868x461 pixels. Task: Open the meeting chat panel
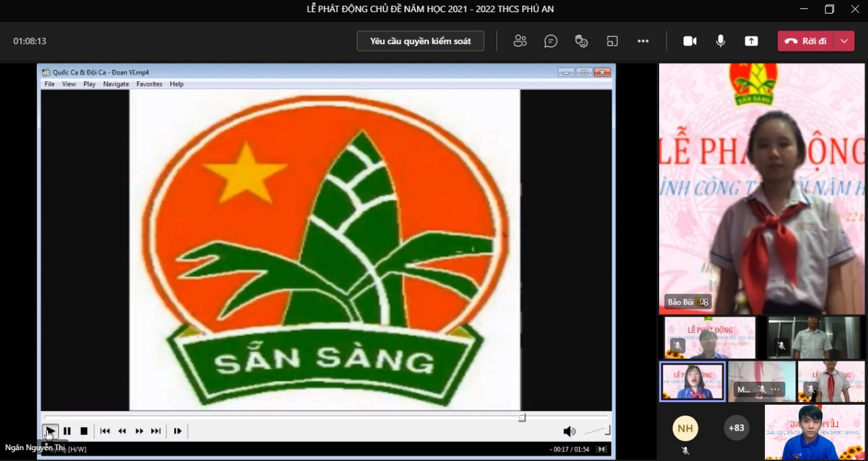pyautogui.click(x=551, y=41)
